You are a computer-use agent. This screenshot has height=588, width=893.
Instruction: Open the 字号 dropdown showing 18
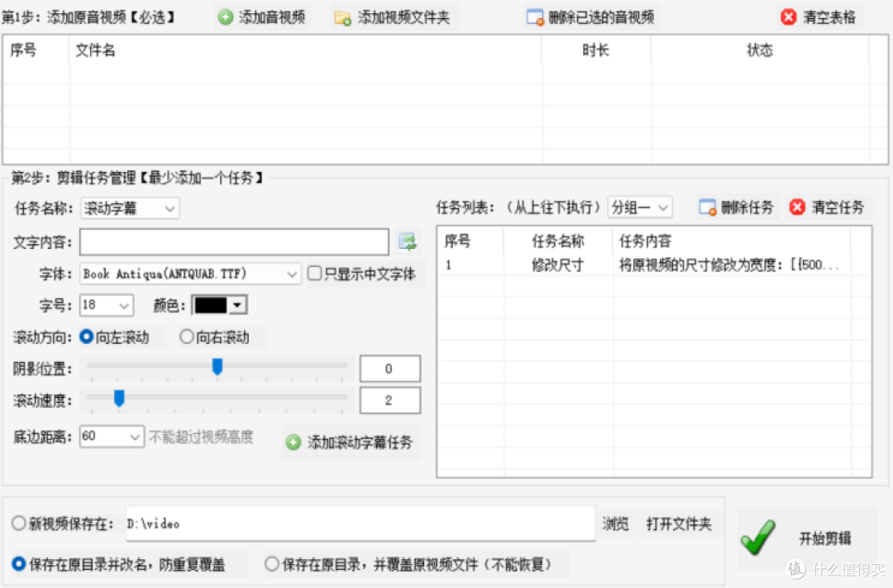[107, 305]
